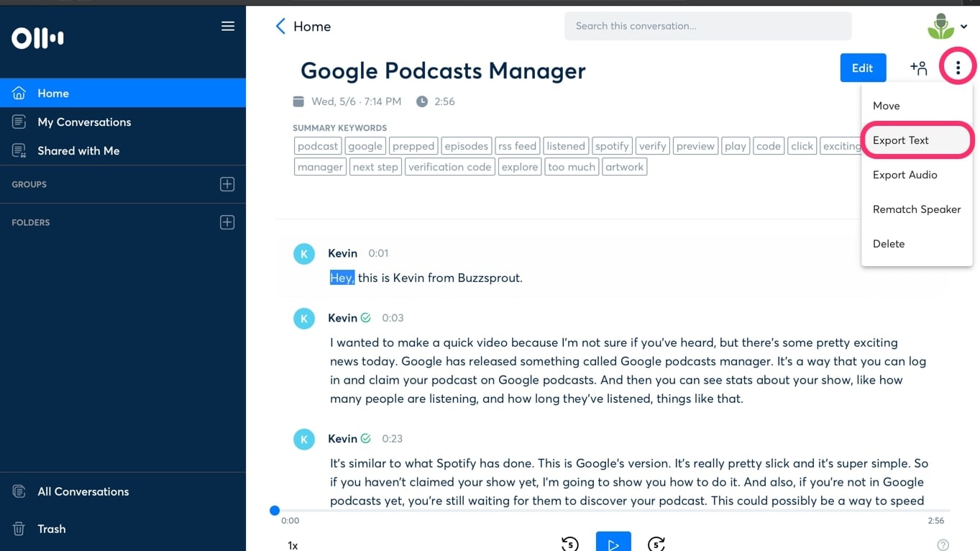
Task: Click the verified checkmark next to Kevin 0:23
Action: point(366,439)
